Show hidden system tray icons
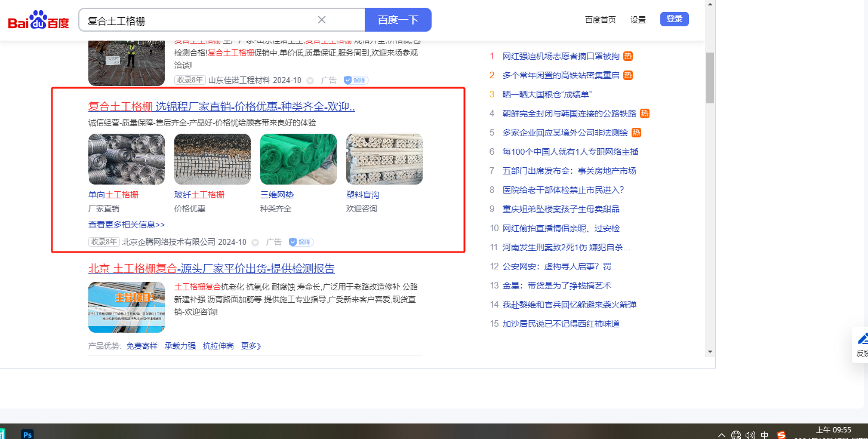This screenshot has width=868, height=439. click(722, 435)
